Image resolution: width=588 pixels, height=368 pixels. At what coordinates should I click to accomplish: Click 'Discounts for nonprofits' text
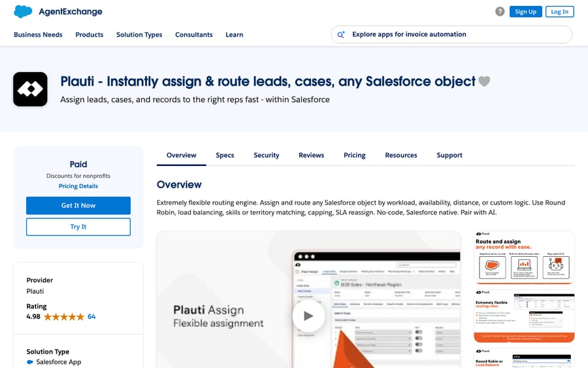[x=78, y=176]
